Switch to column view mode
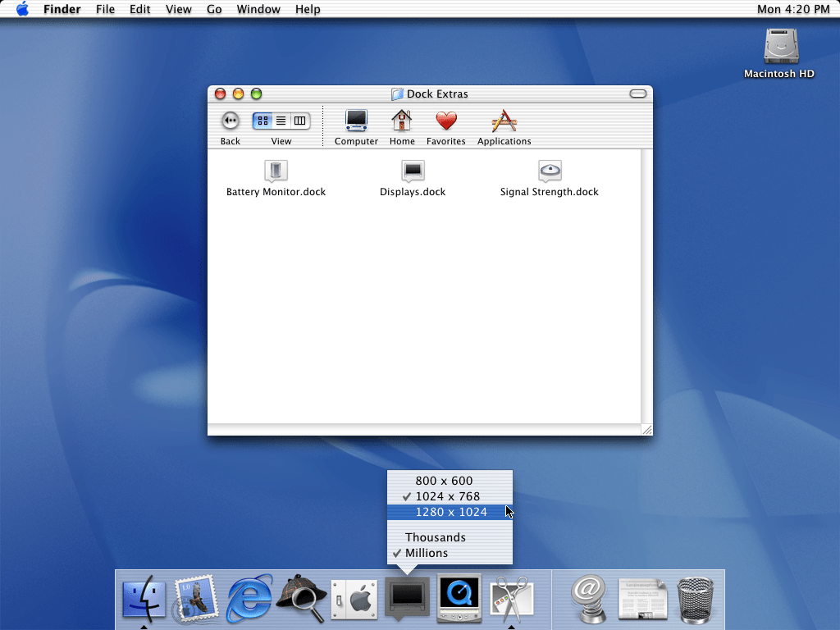The height and width of the screenshot is (630, 840). coord(300,121)
